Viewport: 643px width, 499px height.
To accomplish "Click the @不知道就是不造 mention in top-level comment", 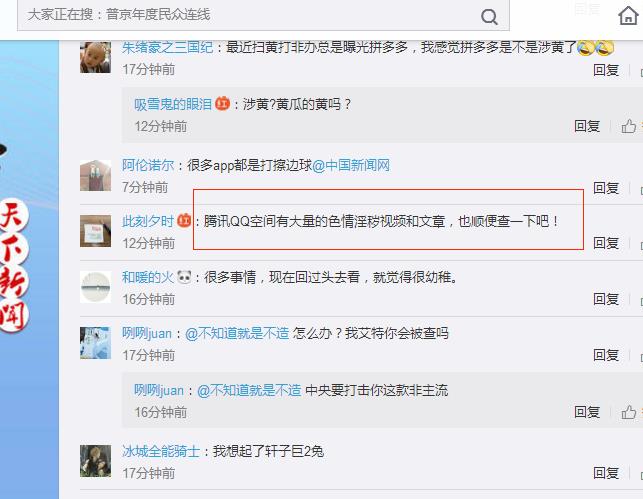I will click(x=237, y=333).
